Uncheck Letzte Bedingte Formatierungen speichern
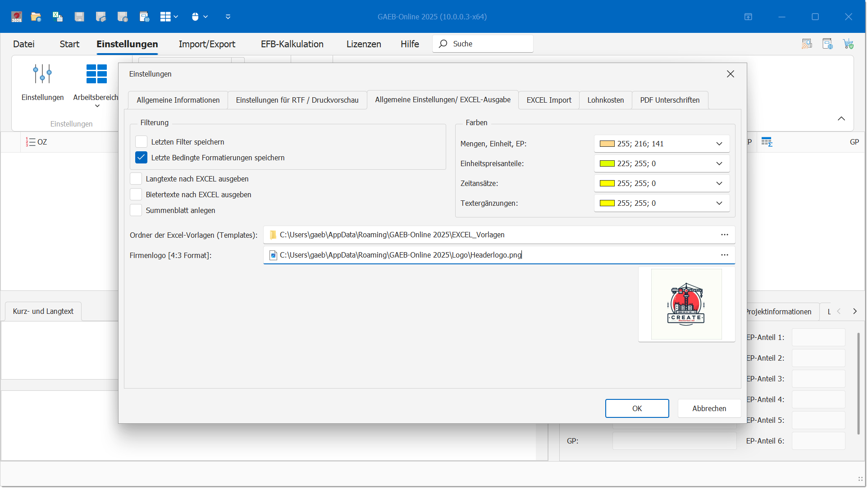Screen dimensions: 868x489 pos(142,158)
